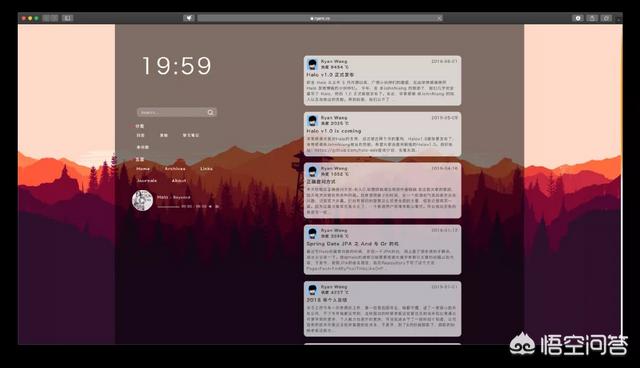Focus the Search input field
This screenshot has width=640, height=368.
pyautogui.click(x=177, y=113)
